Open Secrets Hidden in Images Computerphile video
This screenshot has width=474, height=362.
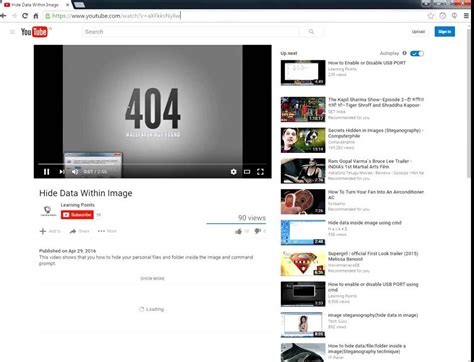tap(376, 133)
